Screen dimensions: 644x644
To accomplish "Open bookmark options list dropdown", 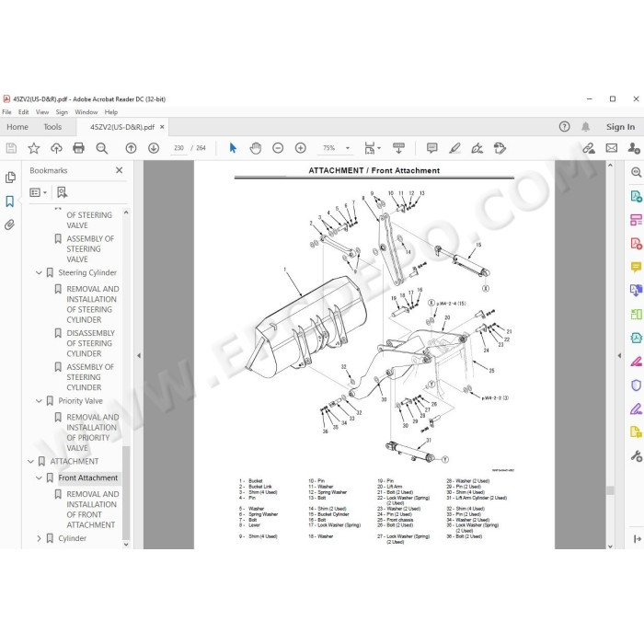I will (39, 192).
